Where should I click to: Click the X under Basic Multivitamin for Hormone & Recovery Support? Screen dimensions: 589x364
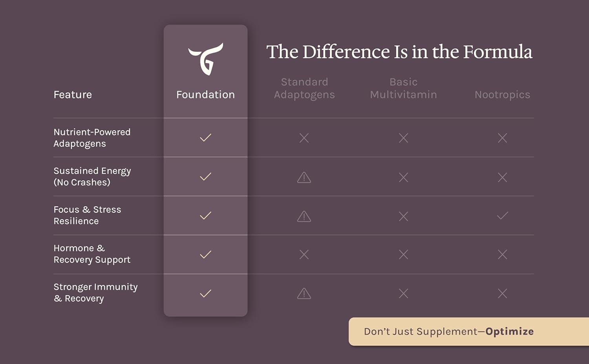404,255
